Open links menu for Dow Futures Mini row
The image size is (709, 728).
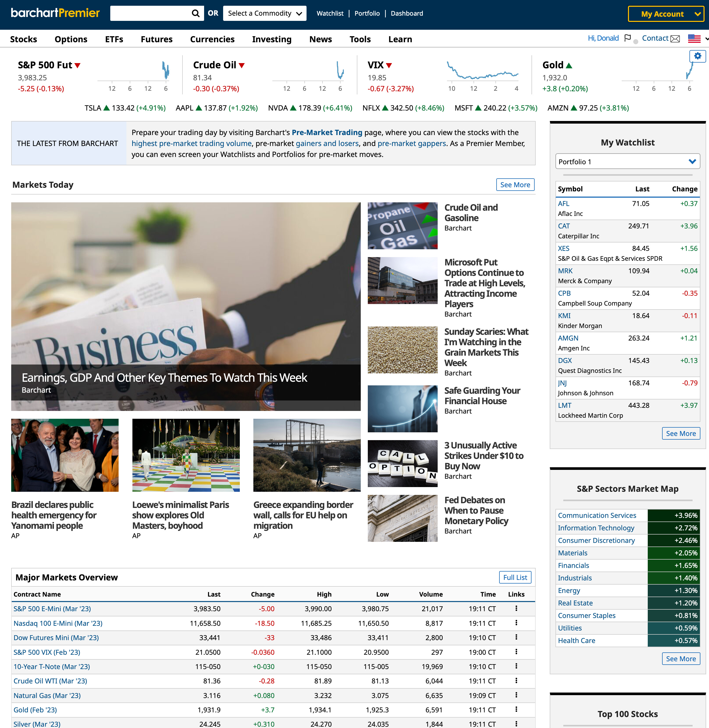pyautogui.click(x=516, y=638)
